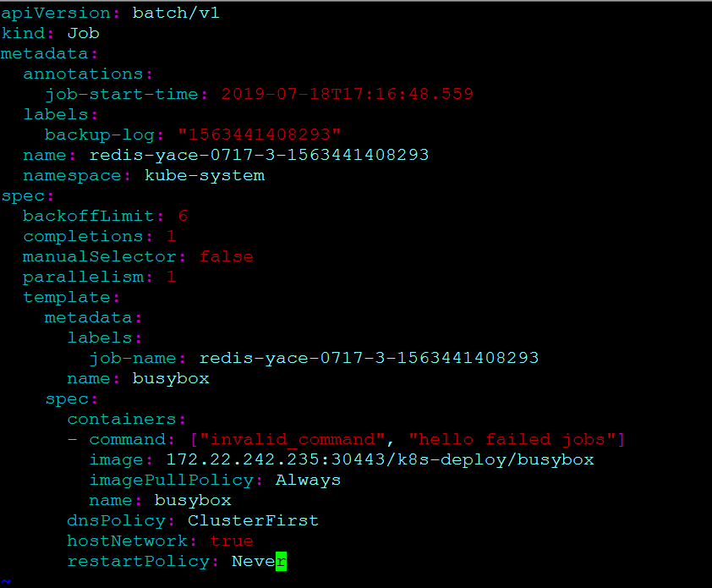Click the backoffLimit value 6
The height and width of the screenshot is (588, 712).
click(x=182, y=216)
